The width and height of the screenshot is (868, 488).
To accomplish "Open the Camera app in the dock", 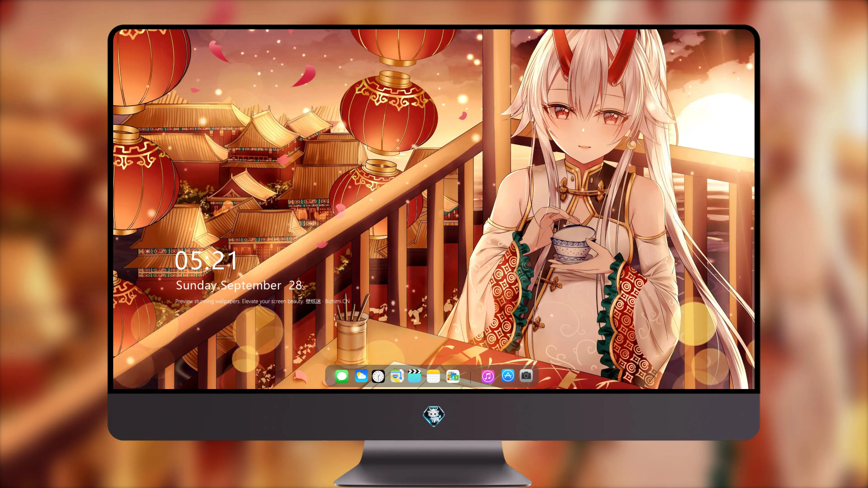I will (526, 375).
